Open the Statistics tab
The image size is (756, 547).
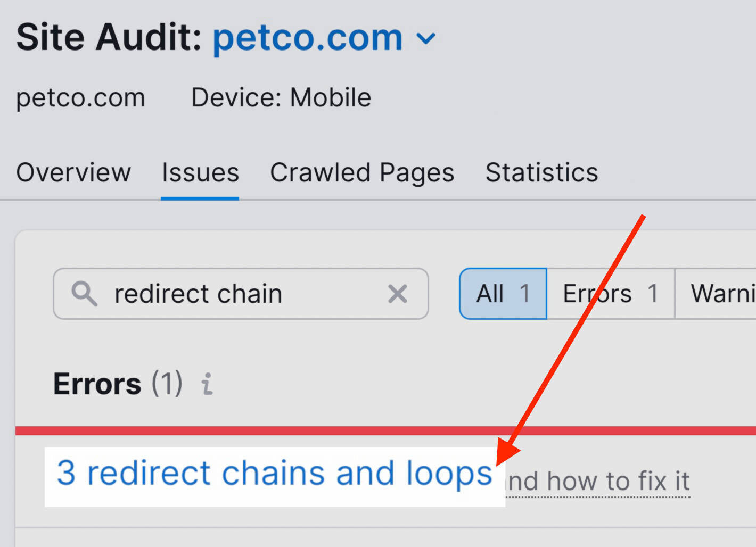(541, 172)
